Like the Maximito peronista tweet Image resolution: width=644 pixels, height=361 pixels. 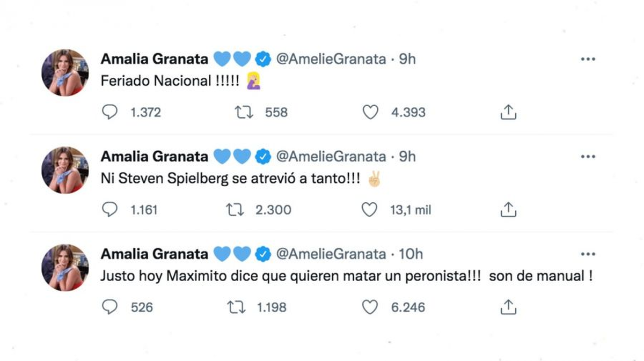coord(369,307)
